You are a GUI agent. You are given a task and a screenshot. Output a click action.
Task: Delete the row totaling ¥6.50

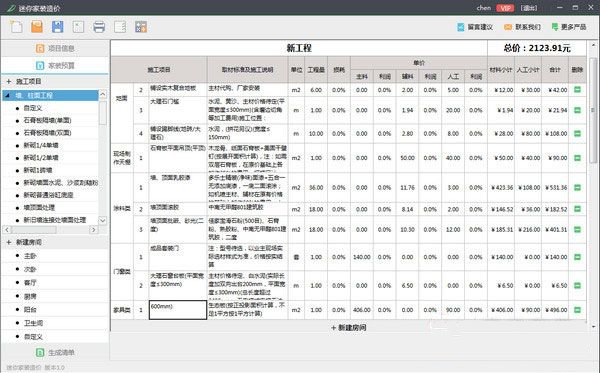pos(577,285)
